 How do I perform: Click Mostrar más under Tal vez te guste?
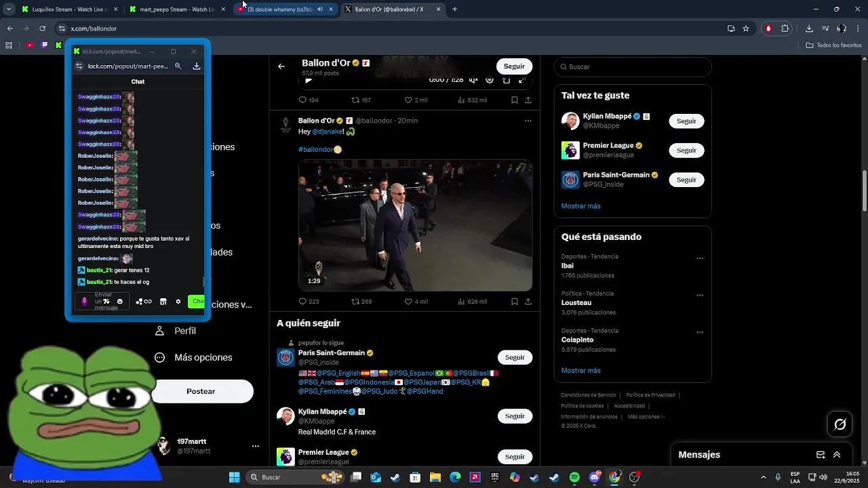(x=580, y=206)
